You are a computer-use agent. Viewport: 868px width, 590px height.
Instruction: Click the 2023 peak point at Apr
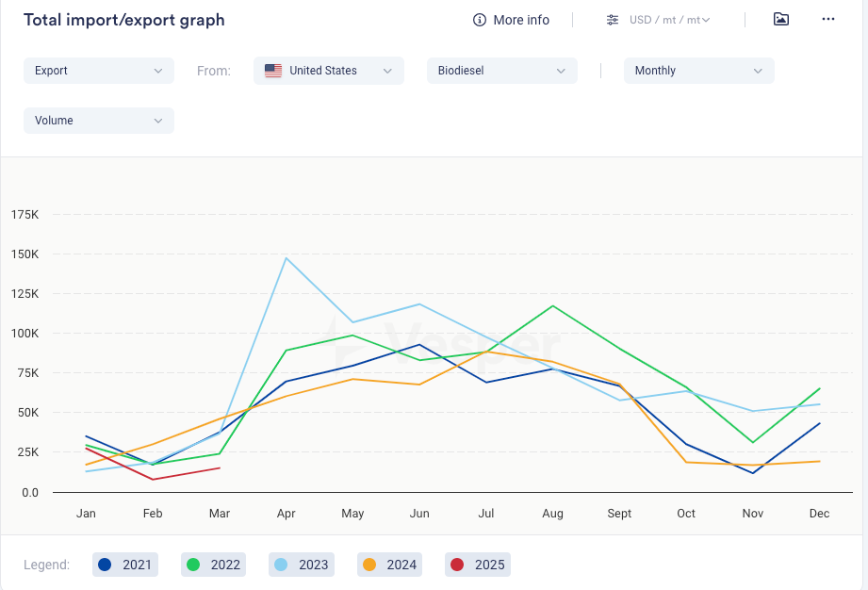pos(286,257)
